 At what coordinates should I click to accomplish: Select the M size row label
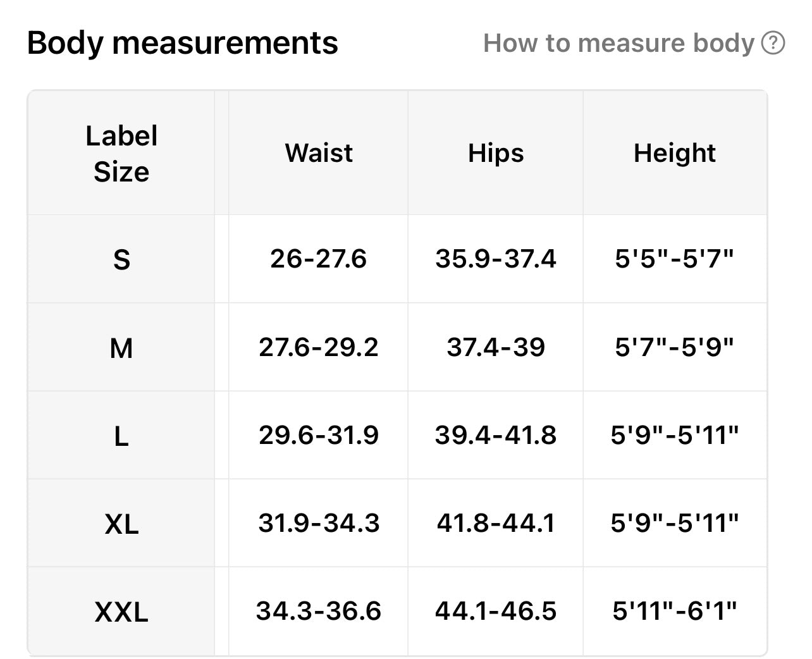[x=121, y=348]
